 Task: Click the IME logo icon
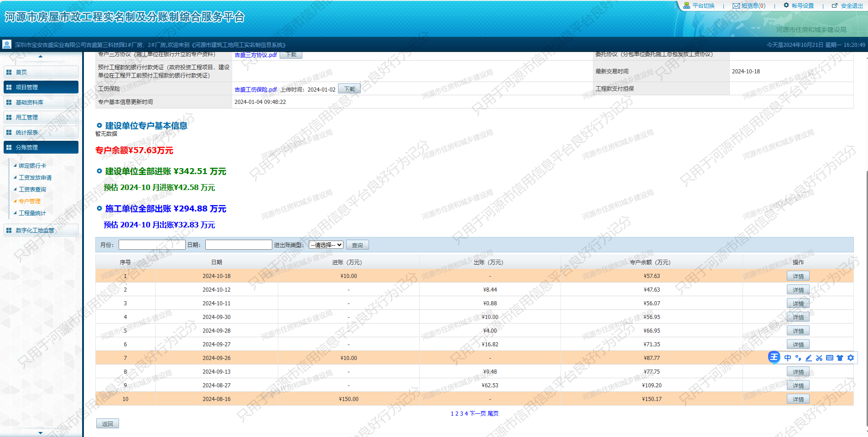(x=774, y=357)
